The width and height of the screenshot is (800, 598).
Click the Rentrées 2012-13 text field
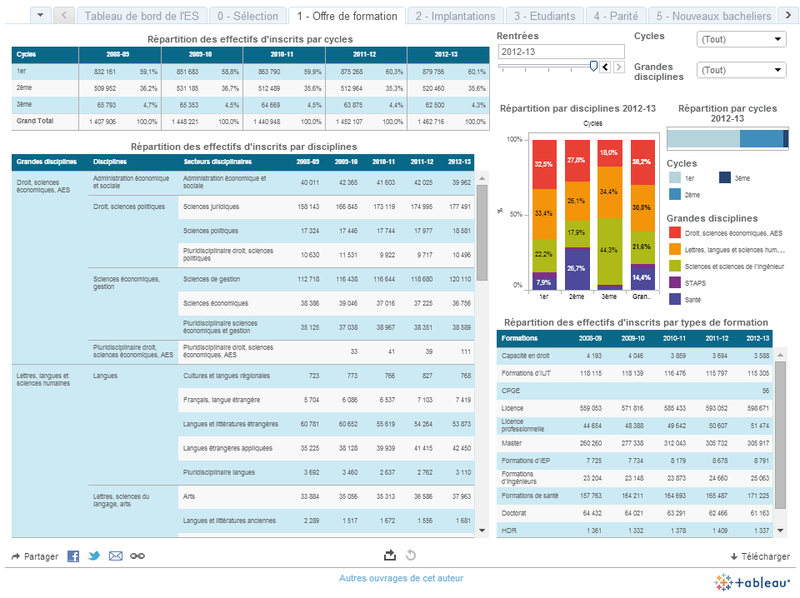point(561,52)
